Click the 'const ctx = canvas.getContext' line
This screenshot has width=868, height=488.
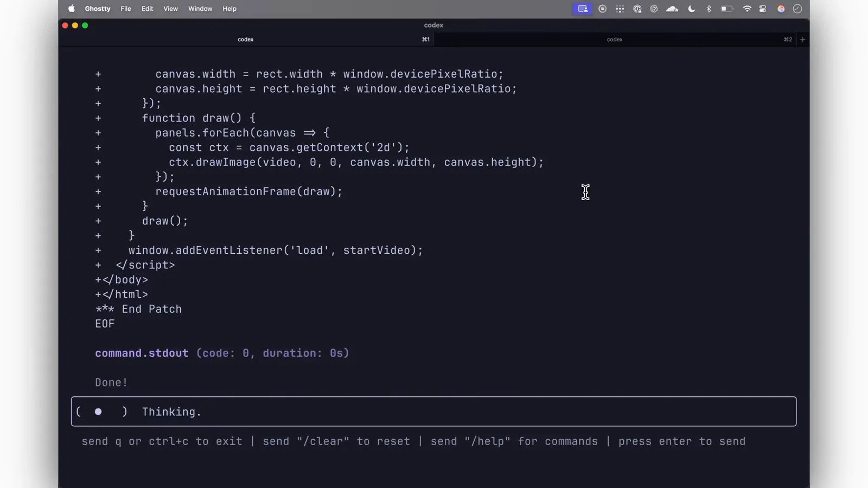[289, 147]
